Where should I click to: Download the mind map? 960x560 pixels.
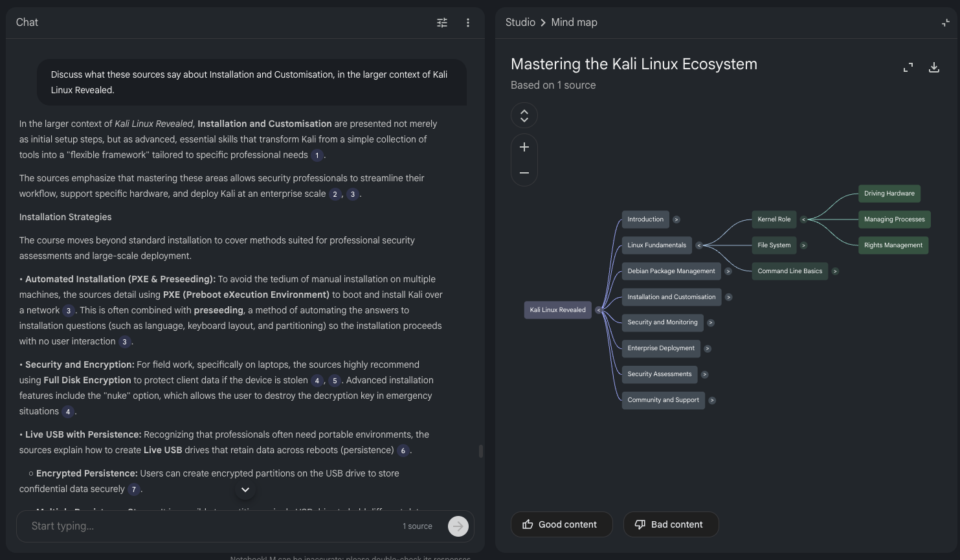934,67
